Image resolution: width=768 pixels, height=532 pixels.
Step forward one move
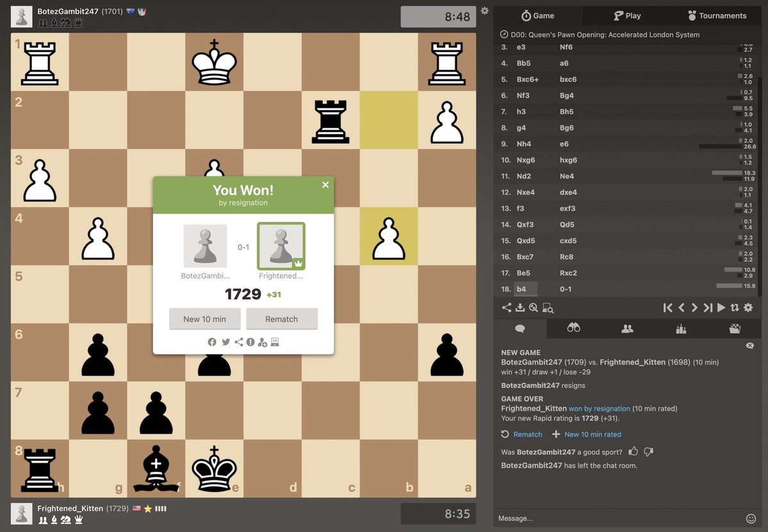point(694,308)
